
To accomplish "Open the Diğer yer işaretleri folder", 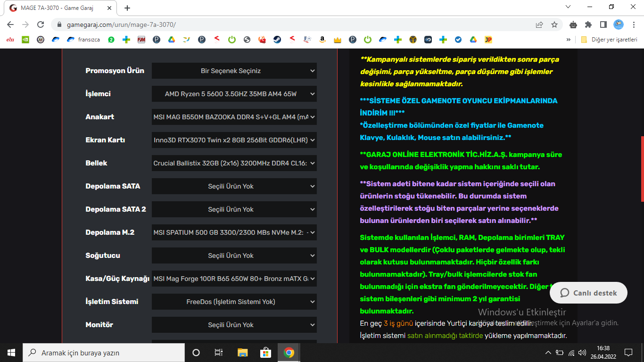I will point(609,40).
